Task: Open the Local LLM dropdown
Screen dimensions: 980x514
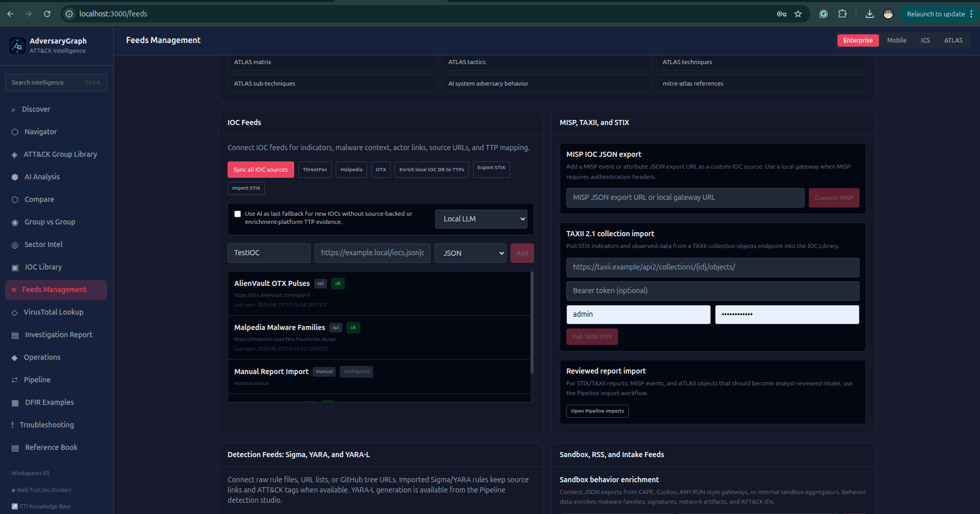Action: click(x=481, y=219)
